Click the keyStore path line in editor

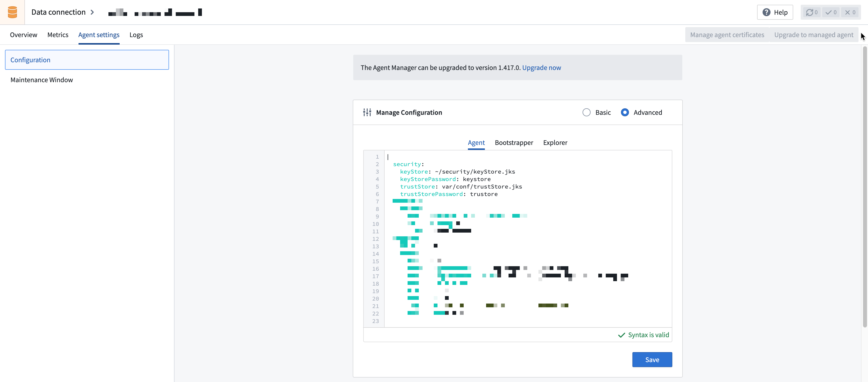[x=457, y=172]
